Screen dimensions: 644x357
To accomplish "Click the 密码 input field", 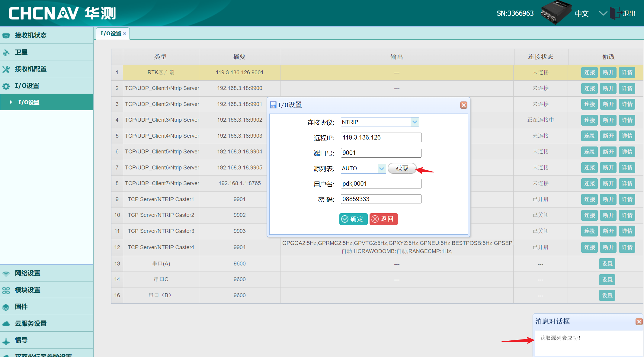I will coord(381,199).
